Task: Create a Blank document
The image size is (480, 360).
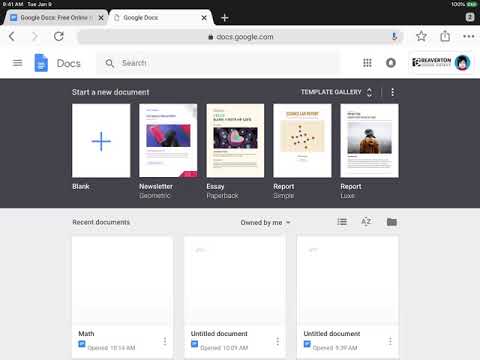Action: point(101,141)
